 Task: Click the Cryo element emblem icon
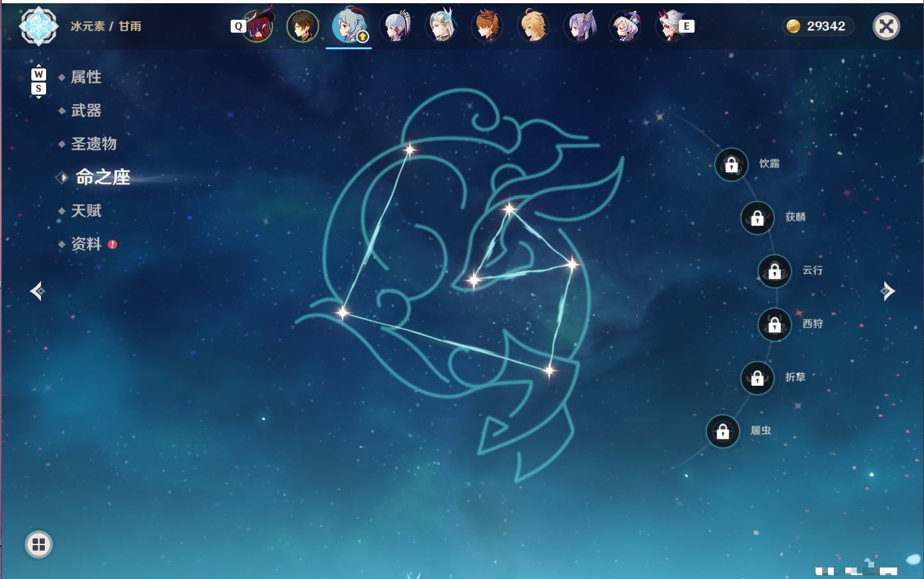[39, 26]
